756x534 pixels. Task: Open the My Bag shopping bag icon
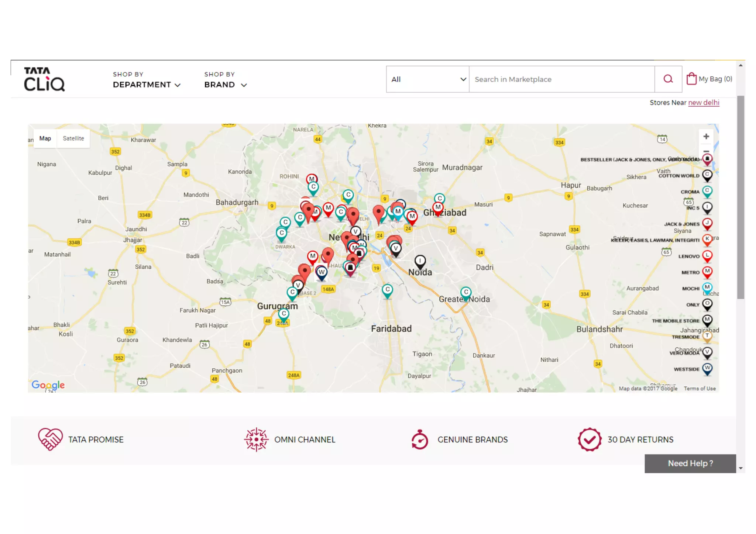691,79
